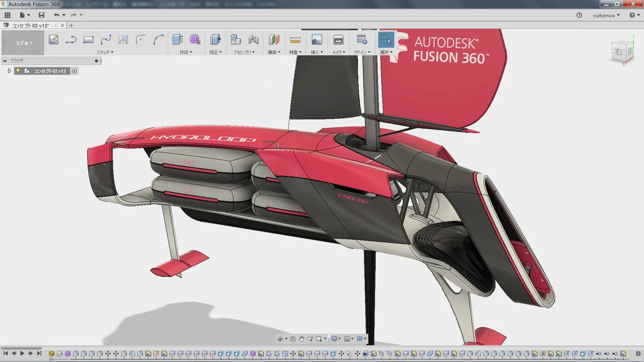Image resolution: width=644 pixels, height=362 pixels.
Task: Select the Offset Plane construct tool
Action: [274, 40]
